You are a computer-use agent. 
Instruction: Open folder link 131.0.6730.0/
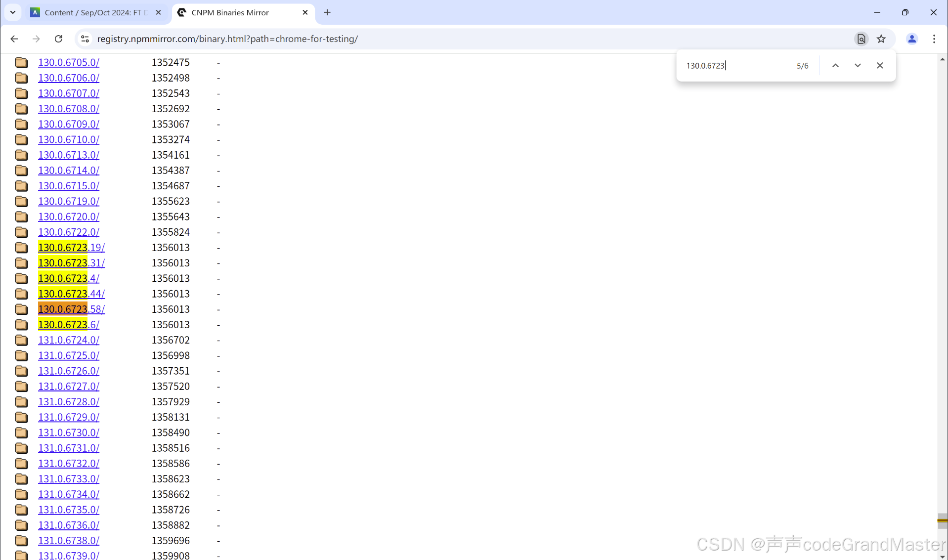click(x=69, y=432)
